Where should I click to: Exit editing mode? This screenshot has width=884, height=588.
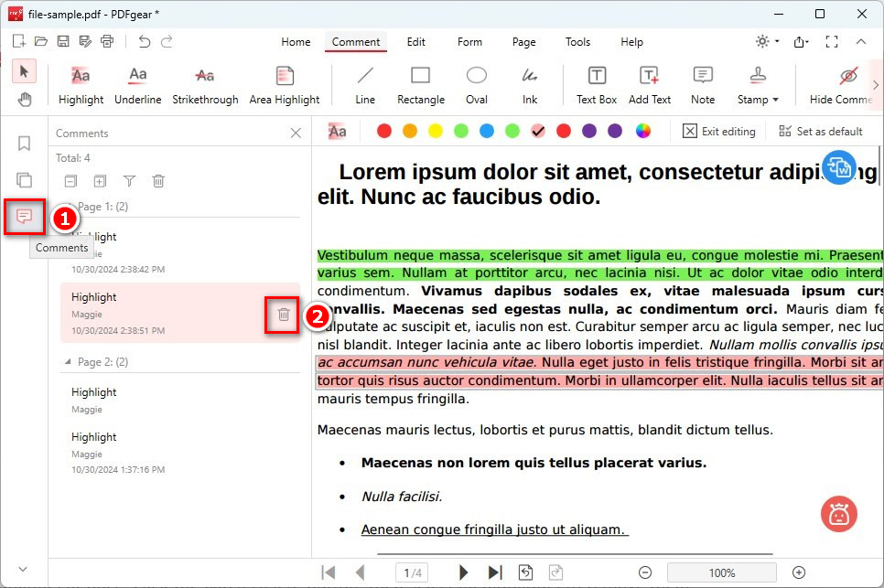pyautogui.click(x=719, y=131)
